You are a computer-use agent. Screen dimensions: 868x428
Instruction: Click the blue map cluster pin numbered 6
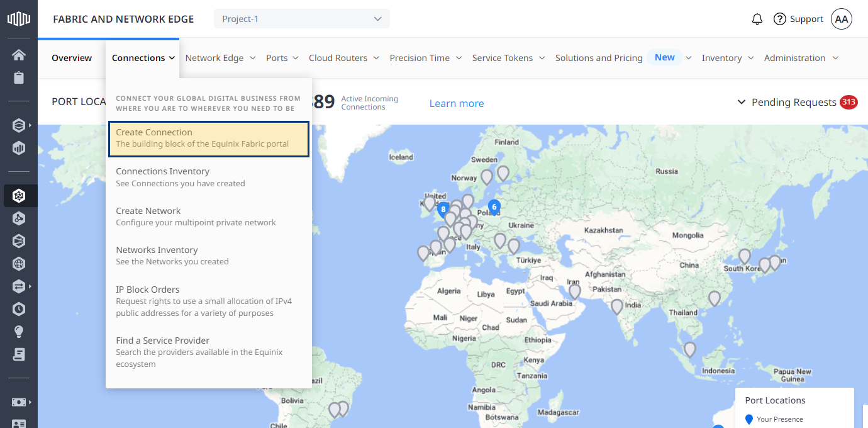494,206
